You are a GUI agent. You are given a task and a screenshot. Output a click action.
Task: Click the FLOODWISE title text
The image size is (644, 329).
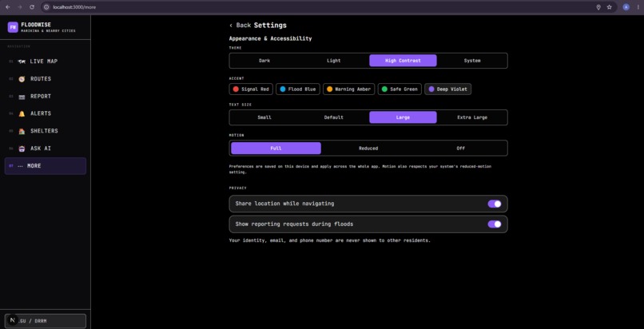(x=36, y=25)
